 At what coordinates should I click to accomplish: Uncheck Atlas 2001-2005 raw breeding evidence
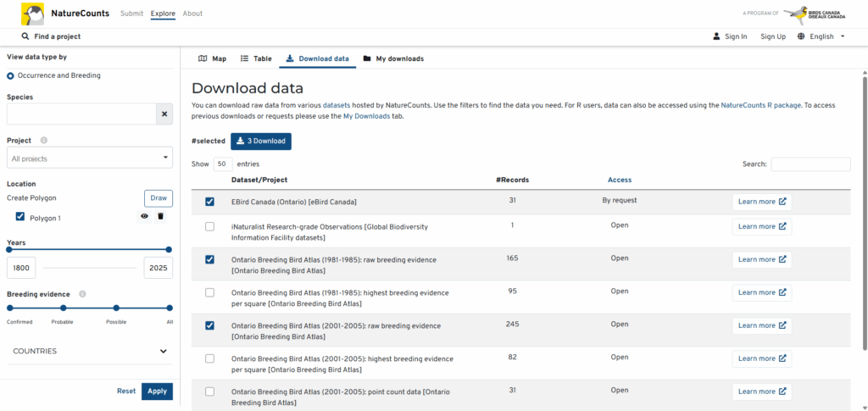pos(210,325)
